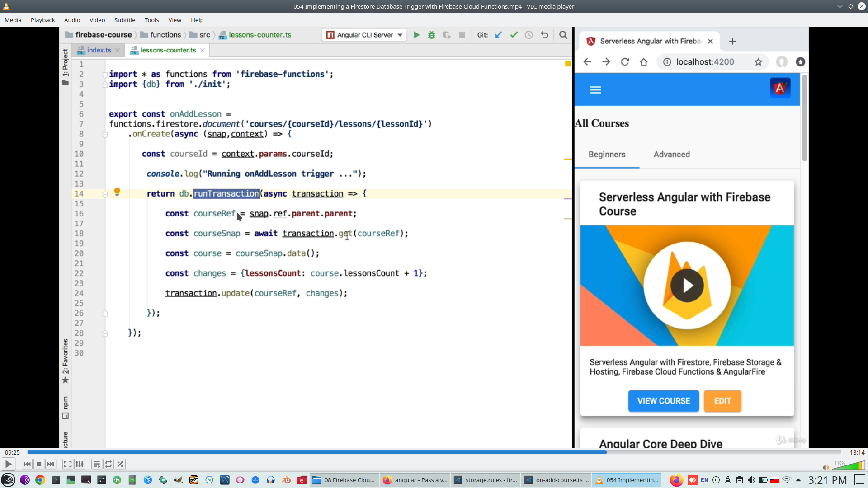Mute audio via VLC speaker icon
The width and height of the screenshot is (868, 488).
(x=826, y=468)
